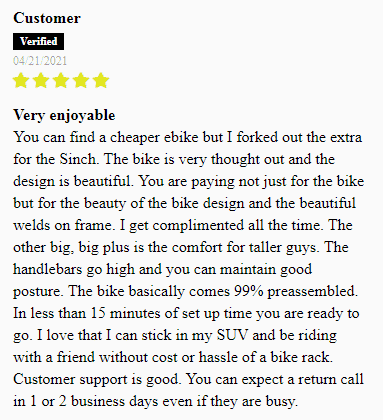Click the phrase hassle of a bike rack
Viewport: 383px width, 420px height.
(x=266, y=357)
